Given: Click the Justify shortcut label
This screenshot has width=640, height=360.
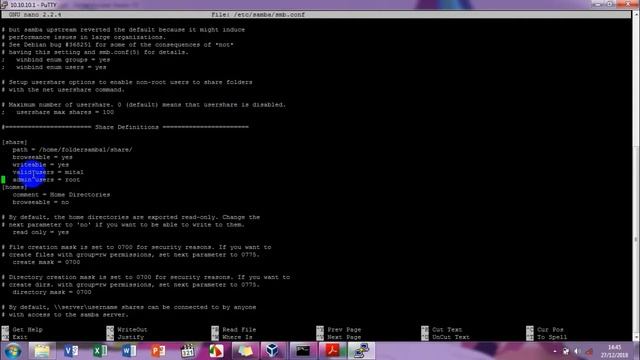Looking at the screenshot, I should click(x=131, y=337).
